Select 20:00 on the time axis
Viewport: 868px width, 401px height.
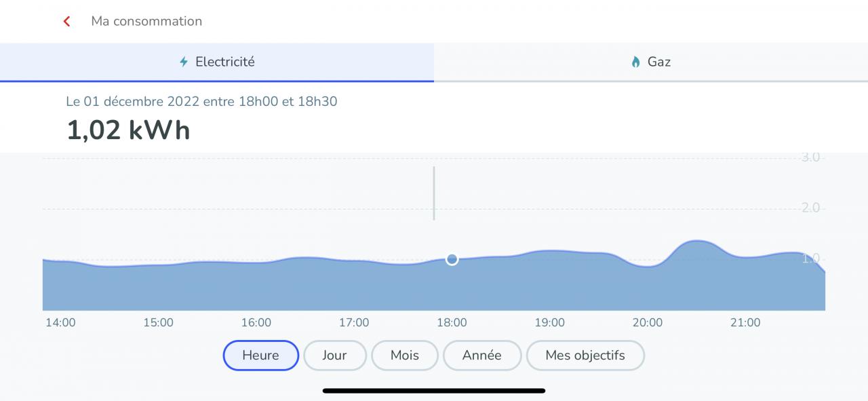(x=648, y=323)
